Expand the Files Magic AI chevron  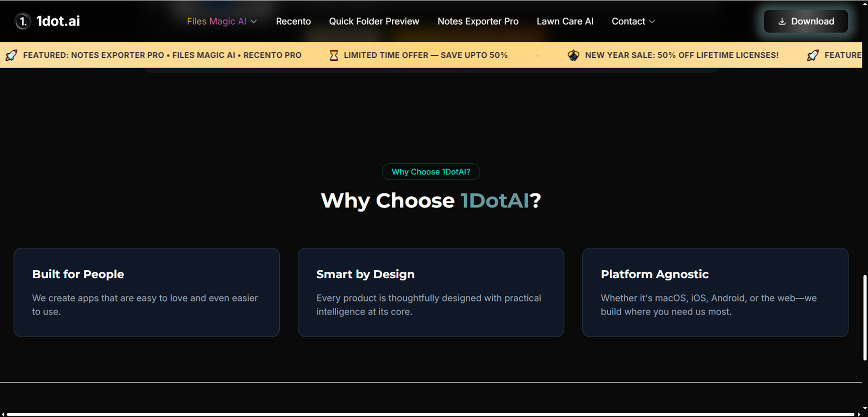pos(254,22)
